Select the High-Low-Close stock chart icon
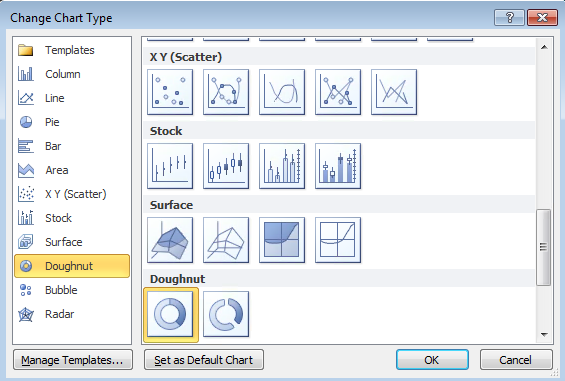The image size is (565, 381). [x=170, y=166]
